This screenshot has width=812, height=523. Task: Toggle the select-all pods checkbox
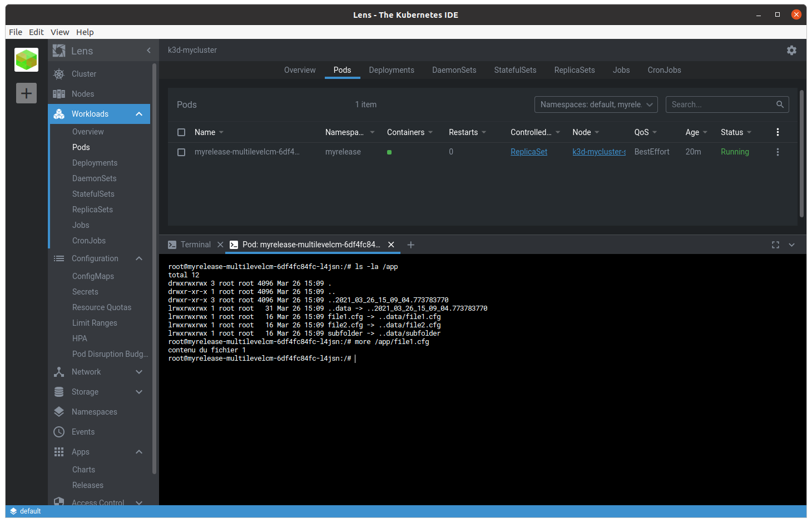[x=181, y=132]
